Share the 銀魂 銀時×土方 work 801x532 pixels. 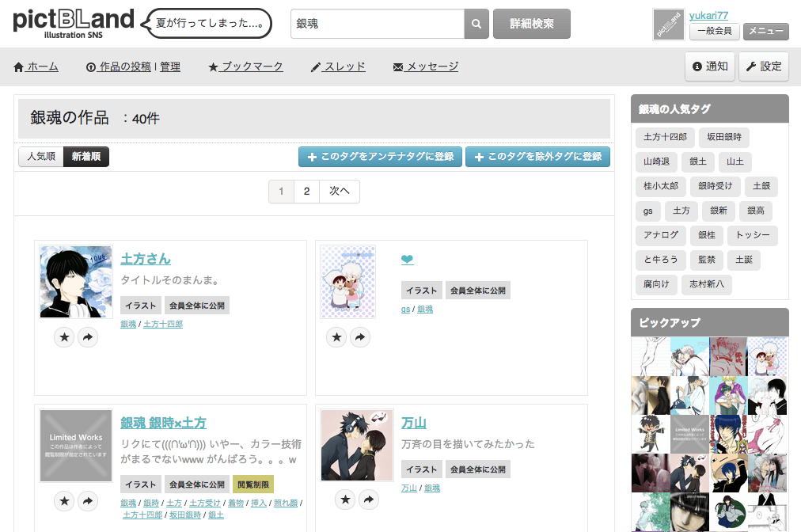[x=88, y=501]
